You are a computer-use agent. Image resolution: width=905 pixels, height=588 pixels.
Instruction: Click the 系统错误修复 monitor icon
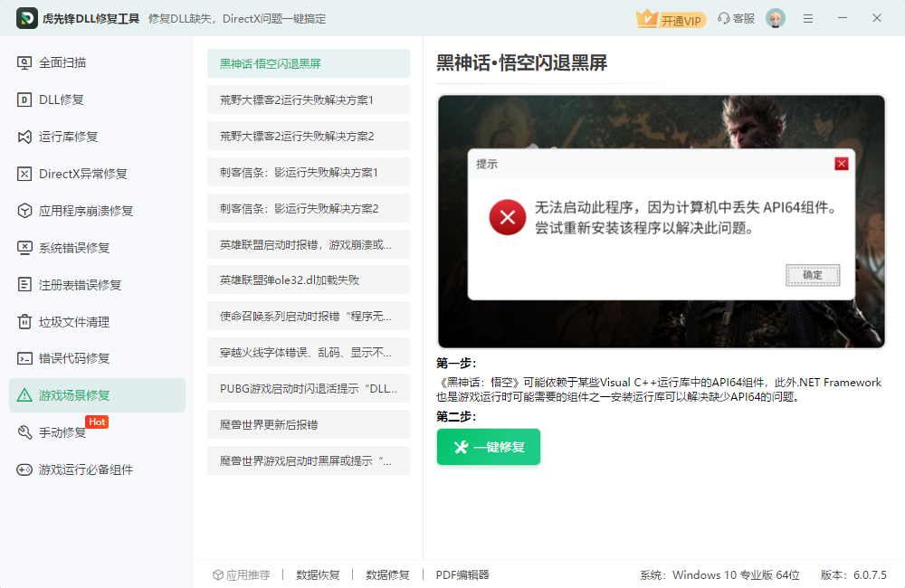(24, 248)
